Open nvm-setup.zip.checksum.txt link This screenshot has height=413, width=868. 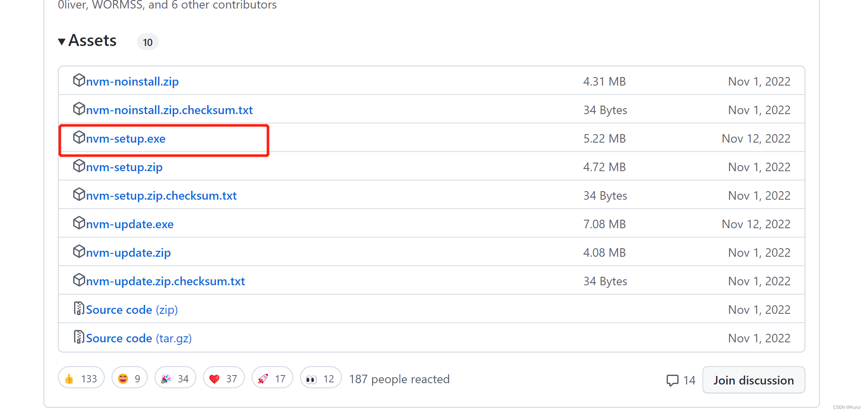pyautogui.click(x=161, y=195)
